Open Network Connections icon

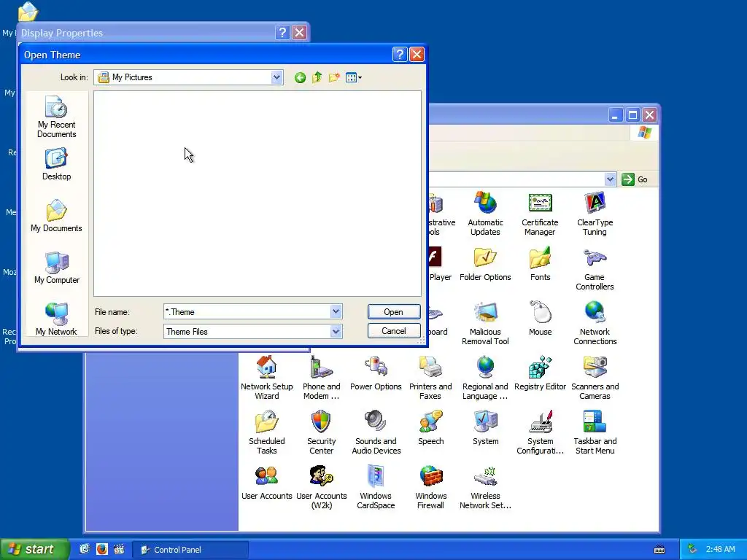coord(595,323)
